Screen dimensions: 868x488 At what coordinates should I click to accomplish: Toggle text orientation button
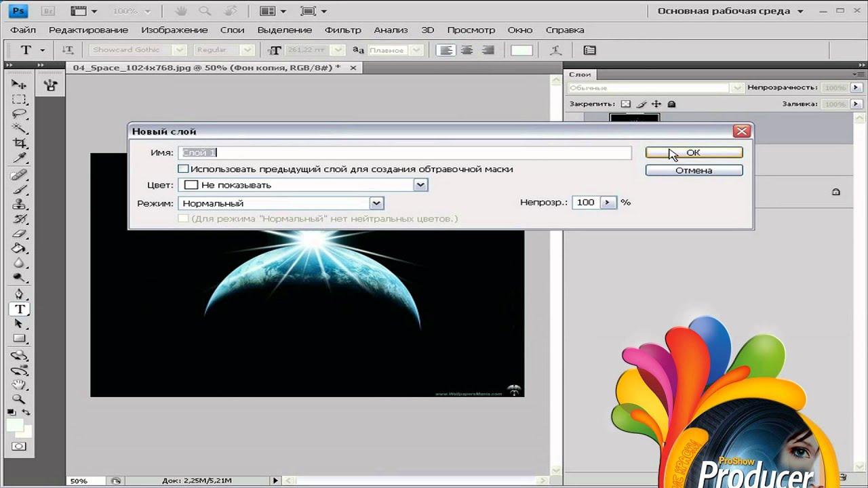(x=68, y=50)
